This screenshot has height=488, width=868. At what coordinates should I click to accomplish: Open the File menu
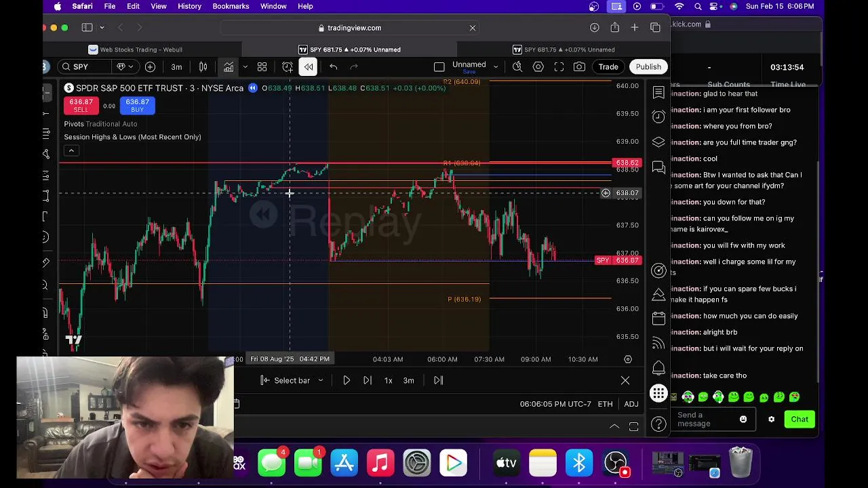[109, 6]
